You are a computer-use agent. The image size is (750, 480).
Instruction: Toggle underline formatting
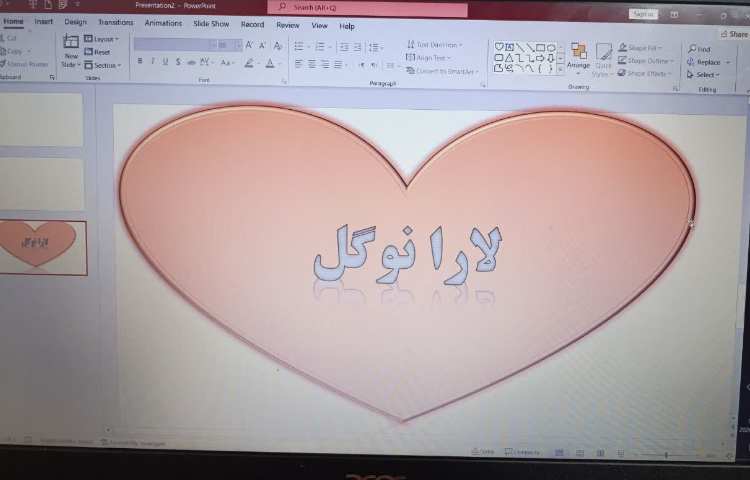click(165, 62)
